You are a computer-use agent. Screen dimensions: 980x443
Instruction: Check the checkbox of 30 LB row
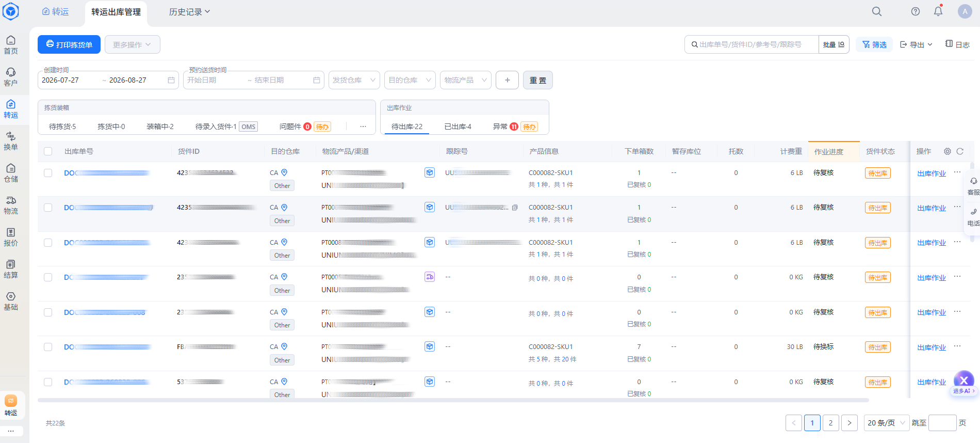48,347
